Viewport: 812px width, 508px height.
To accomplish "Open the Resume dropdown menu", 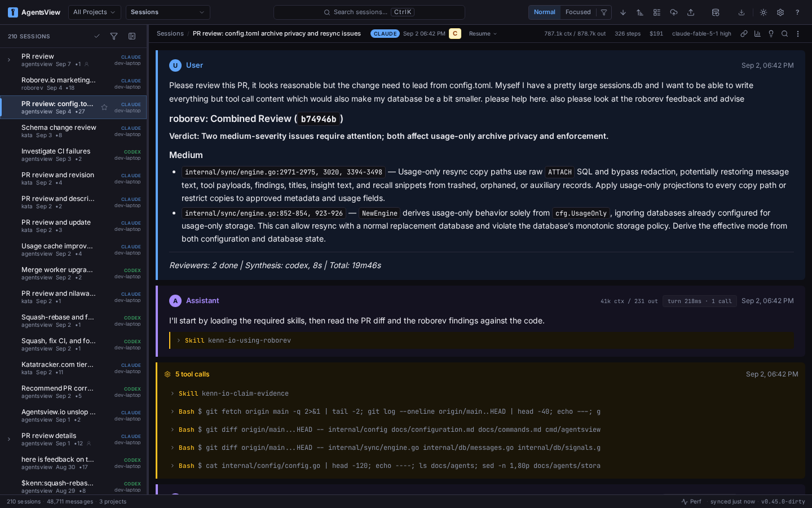I will 483,34.
